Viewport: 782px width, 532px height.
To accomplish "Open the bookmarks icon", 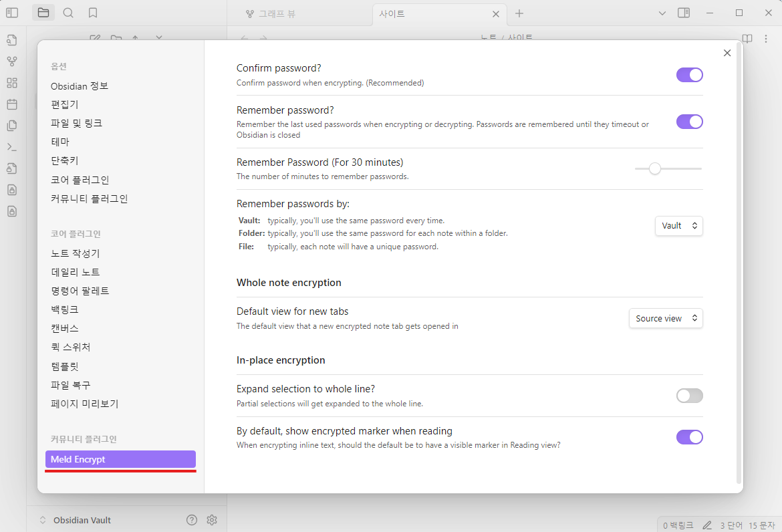I will [93, 13].
